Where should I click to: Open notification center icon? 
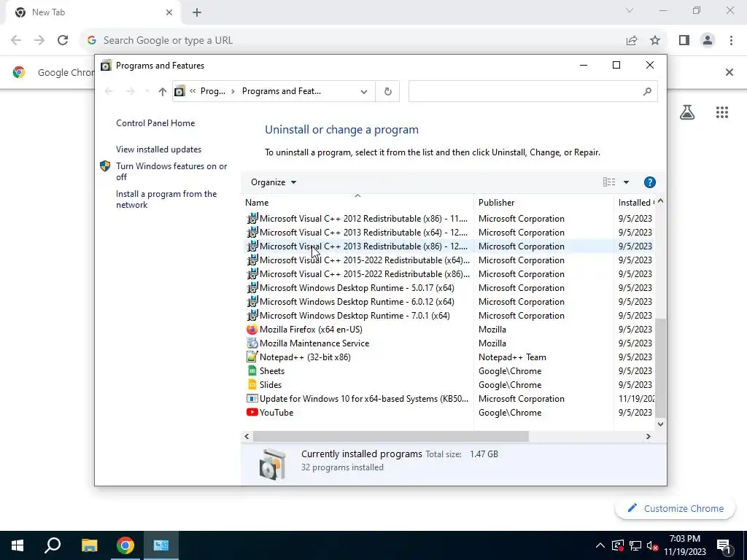723,545
